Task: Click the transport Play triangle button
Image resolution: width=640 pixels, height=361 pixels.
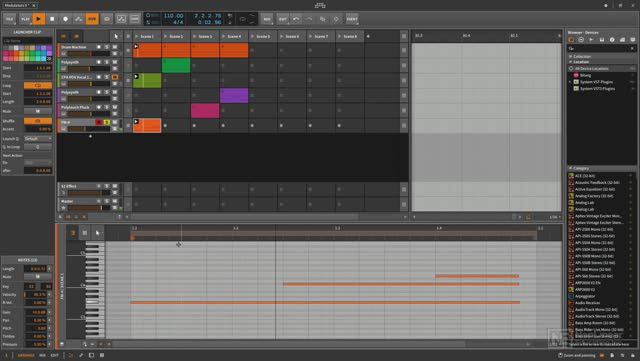Action: [x=38, y=19]
